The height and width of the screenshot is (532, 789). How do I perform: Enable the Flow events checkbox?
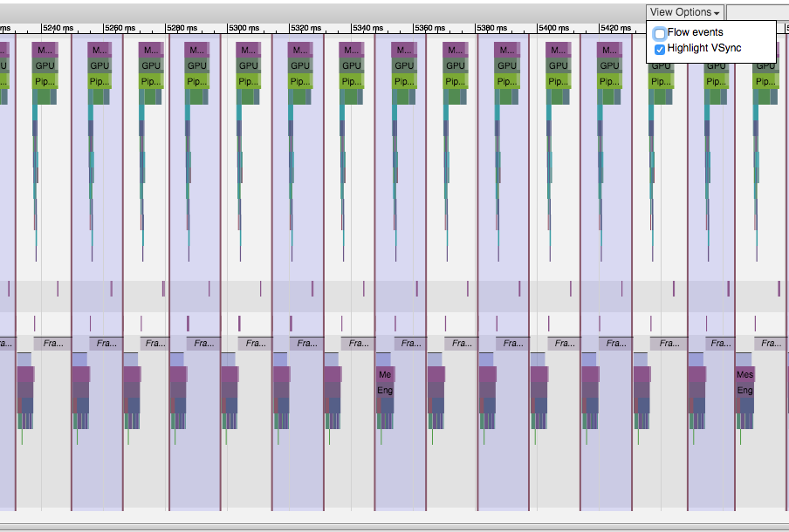[x=660, y=34]
